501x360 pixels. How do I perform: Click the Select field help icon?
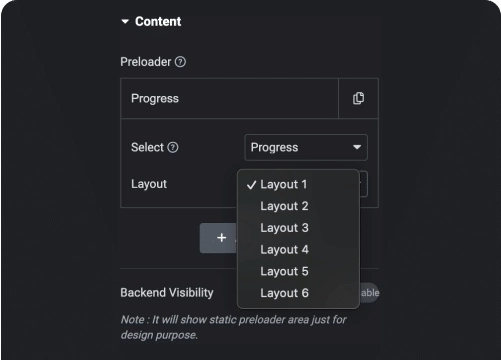point(173,147)
